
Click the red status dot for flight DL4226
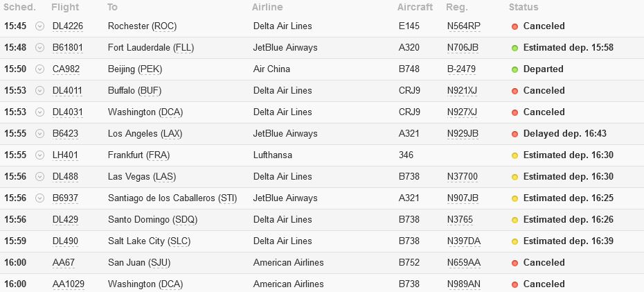click(x=515, y=26)
